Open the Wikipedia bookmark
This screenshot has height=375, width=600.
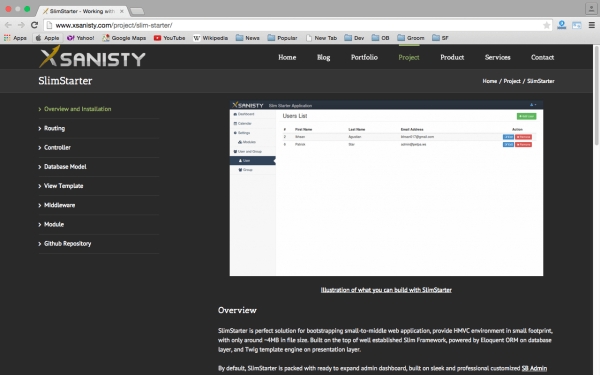click(210, 38)
